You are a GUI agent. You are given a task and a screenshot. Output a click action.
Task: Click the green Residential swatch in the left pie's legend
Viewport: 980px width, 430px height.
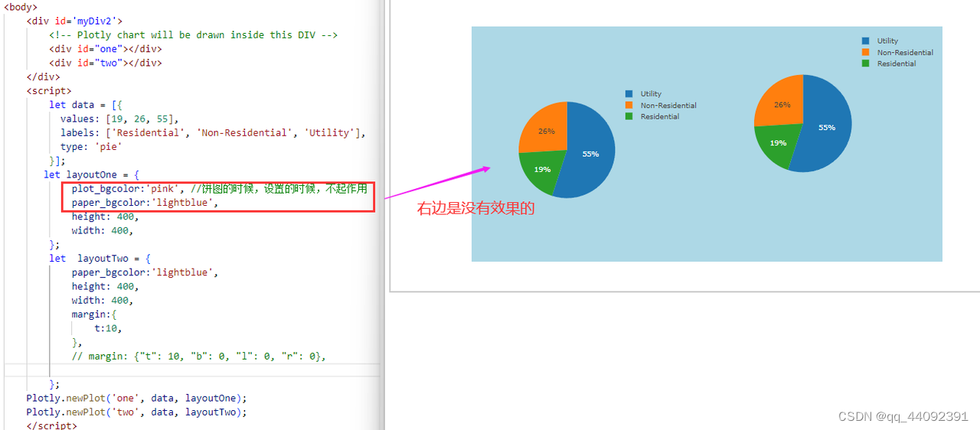click(629, 116)
